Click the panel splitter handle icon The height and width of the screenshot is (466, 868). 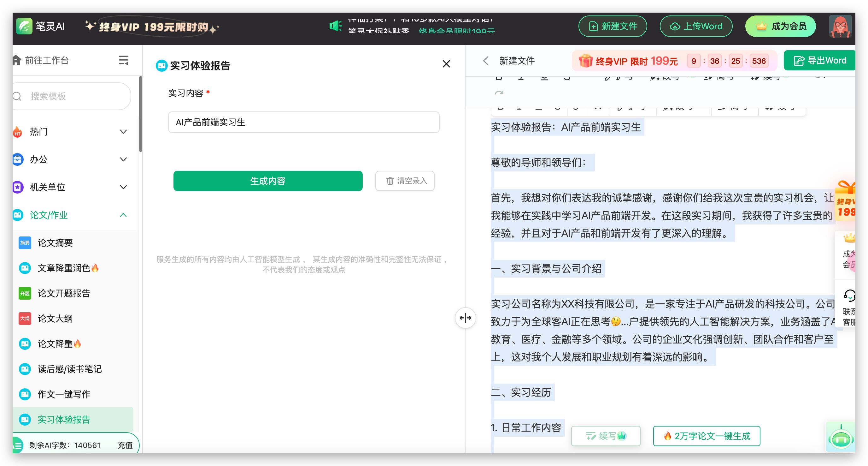pyautogui.click(x=465, y=318)
